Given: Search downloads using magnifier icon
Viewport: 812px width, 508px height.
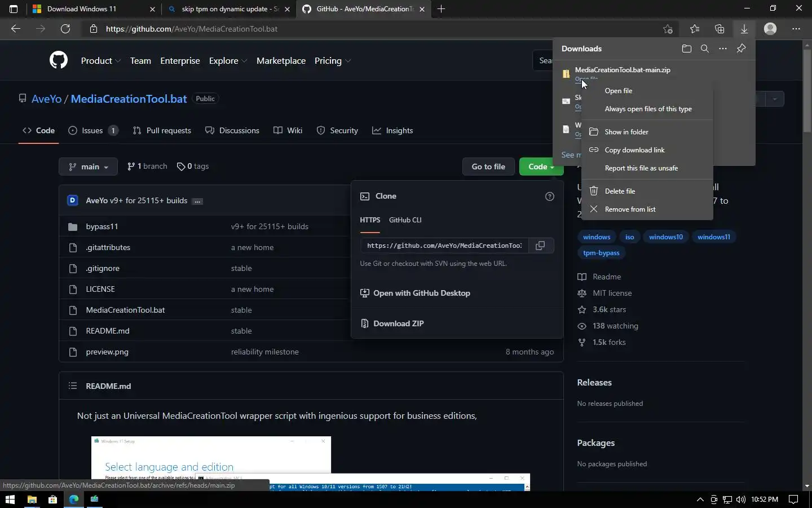Looking at the screenshot, I should [x=704, y=49].
